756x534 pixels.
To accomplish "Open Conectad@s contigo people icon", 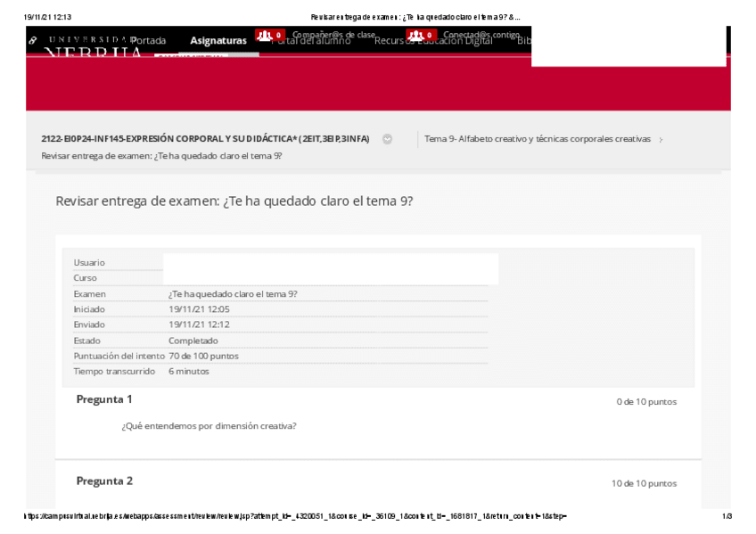I will [x=421, y=35].
